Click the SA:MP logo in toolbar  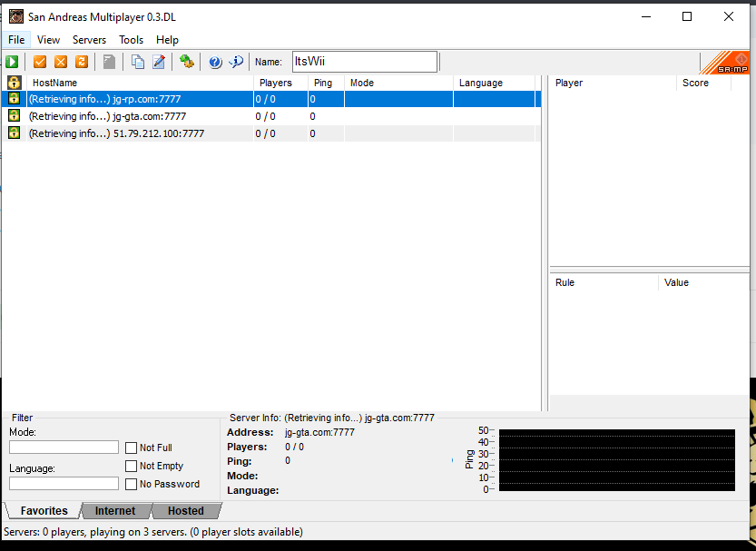(x=724, y=63)
